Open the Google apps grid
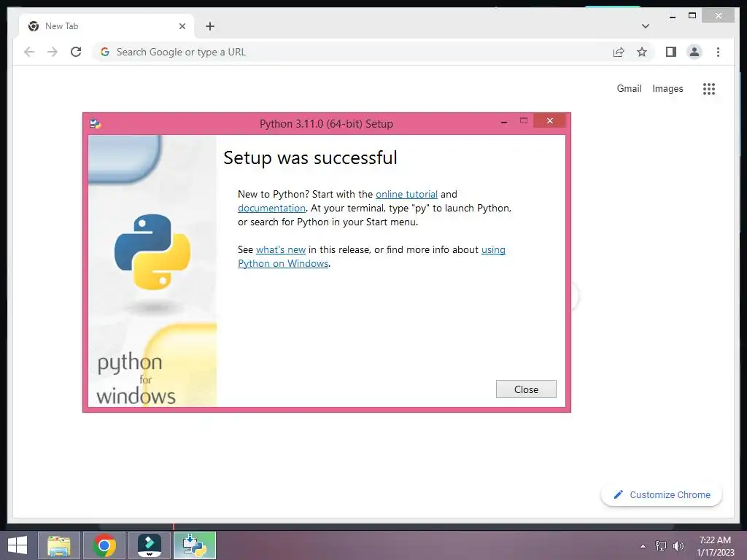The image size is (747, 560). [709, 88]
